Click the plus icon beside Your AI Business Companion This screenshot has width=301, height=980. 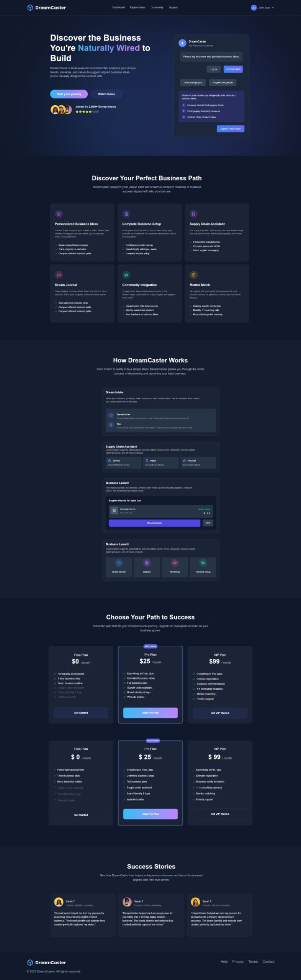click(182, 43)
